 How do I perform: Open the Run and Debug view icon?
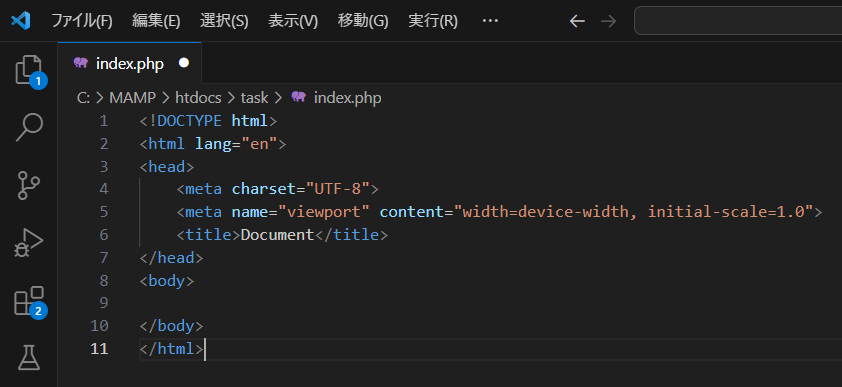tap(28, 243)
